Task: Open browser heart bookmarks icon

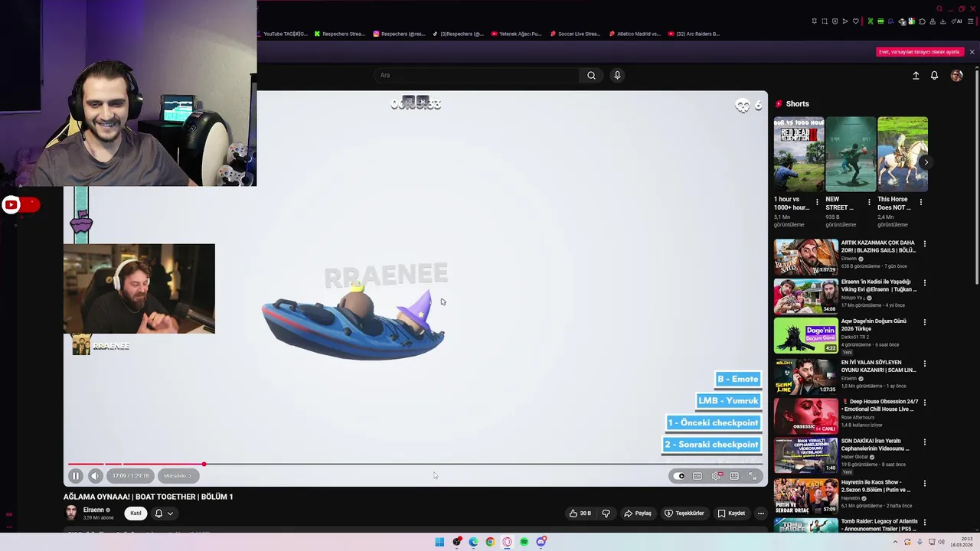Action: 855,21
